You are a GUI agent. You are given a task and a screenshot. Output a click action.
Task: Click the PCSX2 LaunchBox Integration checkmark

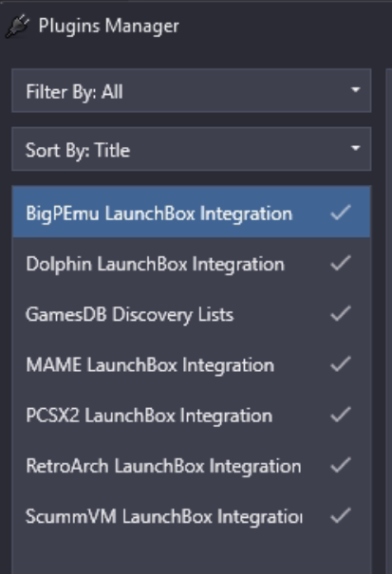pyautogui.click(x=341, y=415)
